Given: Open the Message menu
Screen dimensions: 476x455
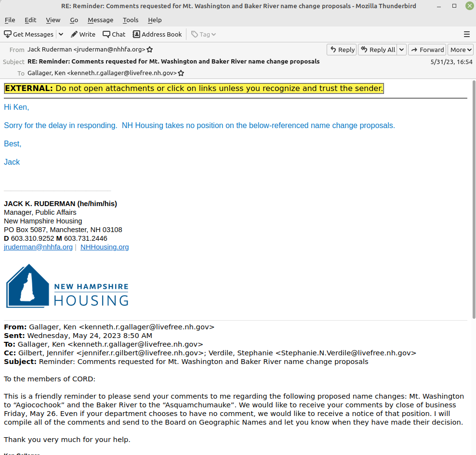Looking at the screenshot, I should (100, 20).
